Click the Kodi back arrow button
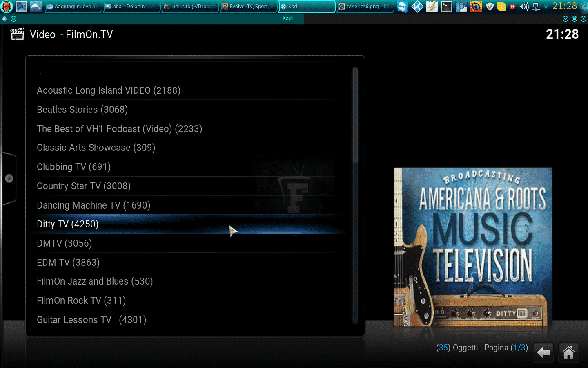The height and width of the screenshot is (368, 588). [543, 352]
